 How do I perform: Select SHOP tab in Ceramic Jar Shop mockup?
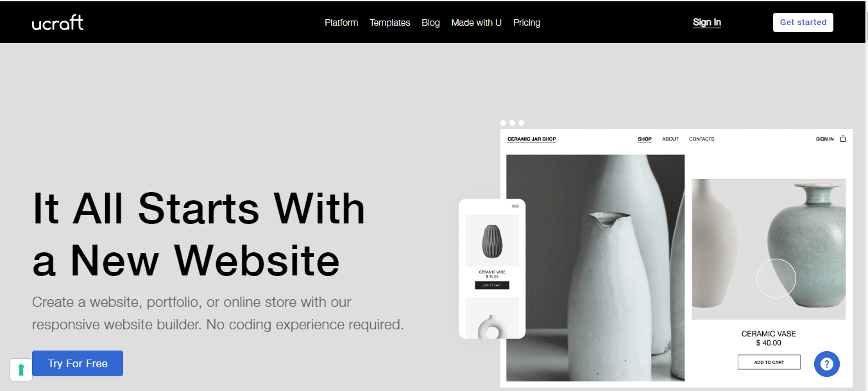click(x=645, y=139)
